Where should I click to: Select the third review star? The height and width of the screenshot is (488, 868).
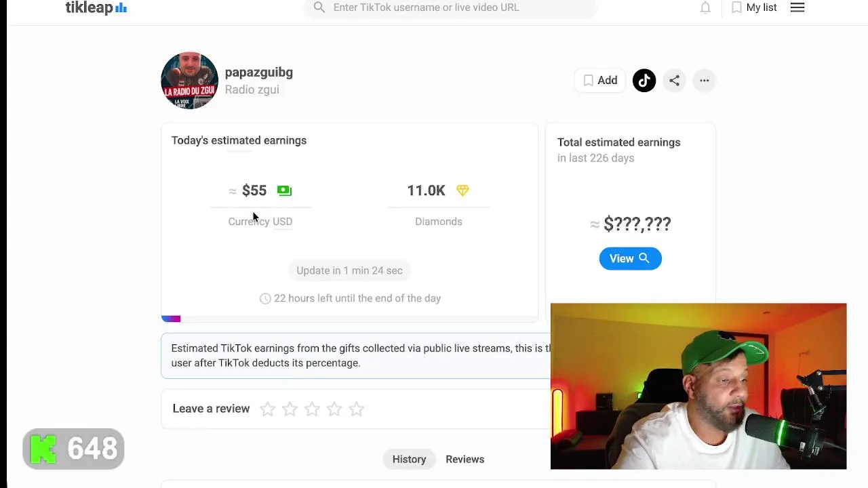point(312,409)
